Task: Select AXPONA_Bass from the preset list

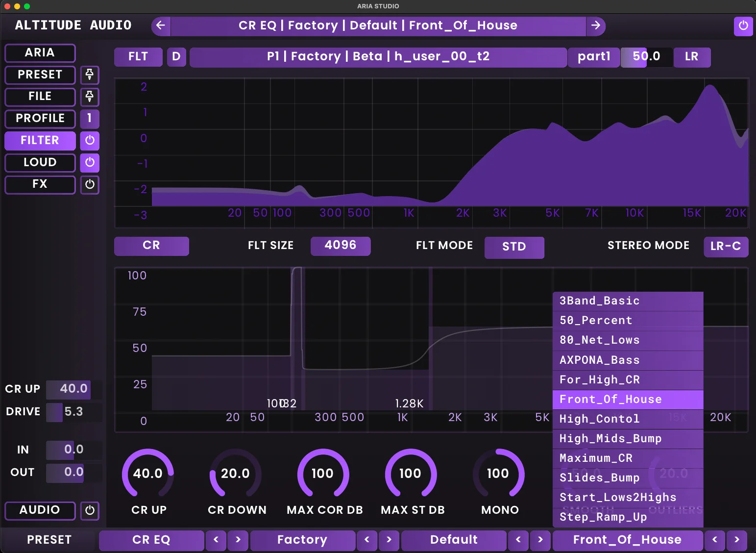Action: (627, 360)
